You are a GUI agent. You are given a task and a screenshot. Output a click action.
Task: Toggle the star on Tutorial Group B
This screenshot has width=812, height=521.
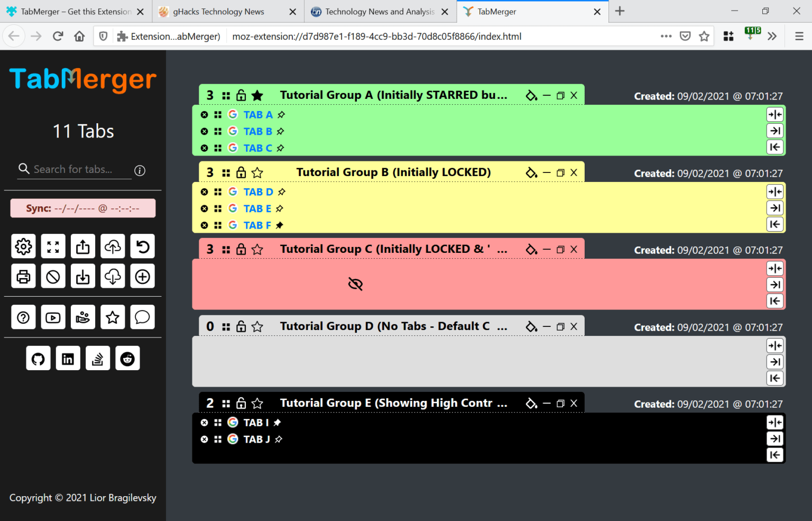point(257,172)
